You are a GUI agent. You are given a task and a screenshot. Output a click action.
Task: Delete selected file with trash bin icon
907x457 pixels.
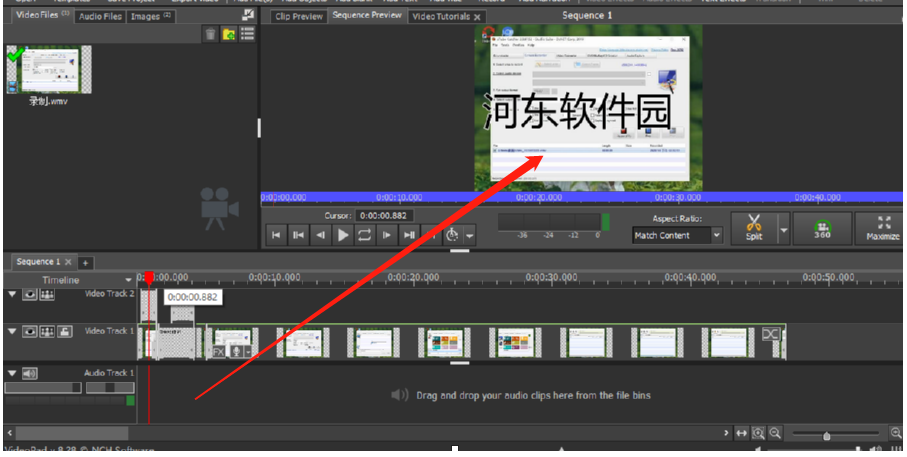(x=210, y=34)
